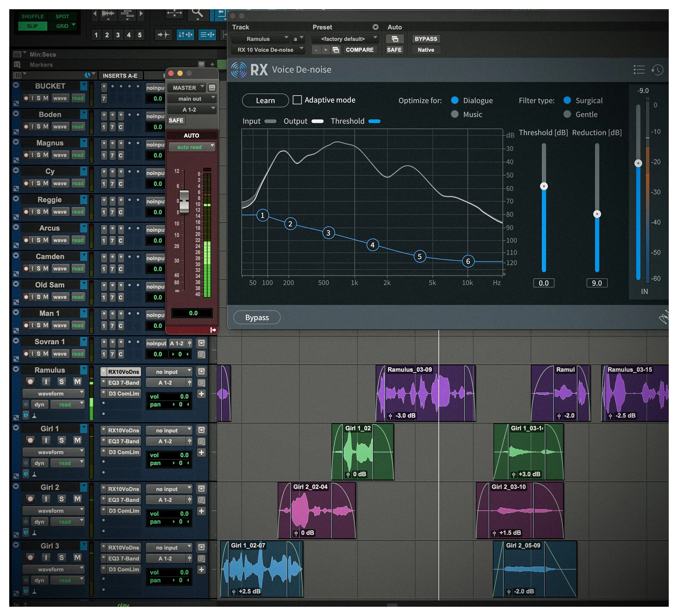Click the RX logo icon
The height and width of the screenshot is (616, 678).
pyautogui.click(x=239, y=70)
